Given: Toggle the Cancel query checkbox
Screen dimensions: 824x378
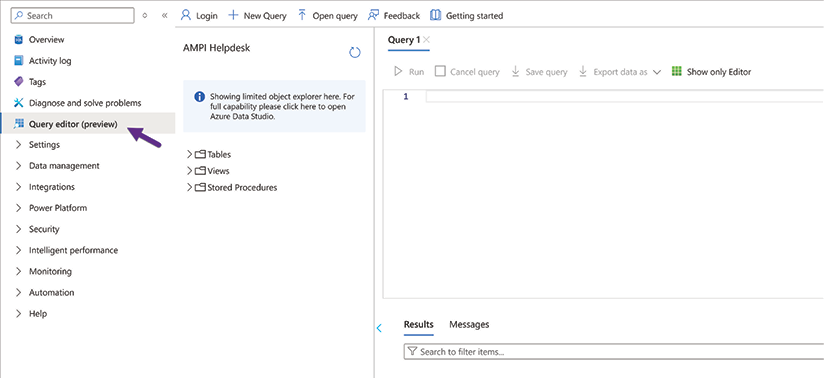Looking at the screenshot, I should click(x=440, y=71).
